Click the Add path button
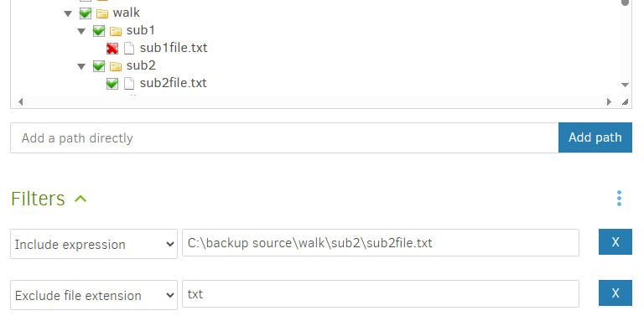This screenshot has height=321, width=644. 595,137
